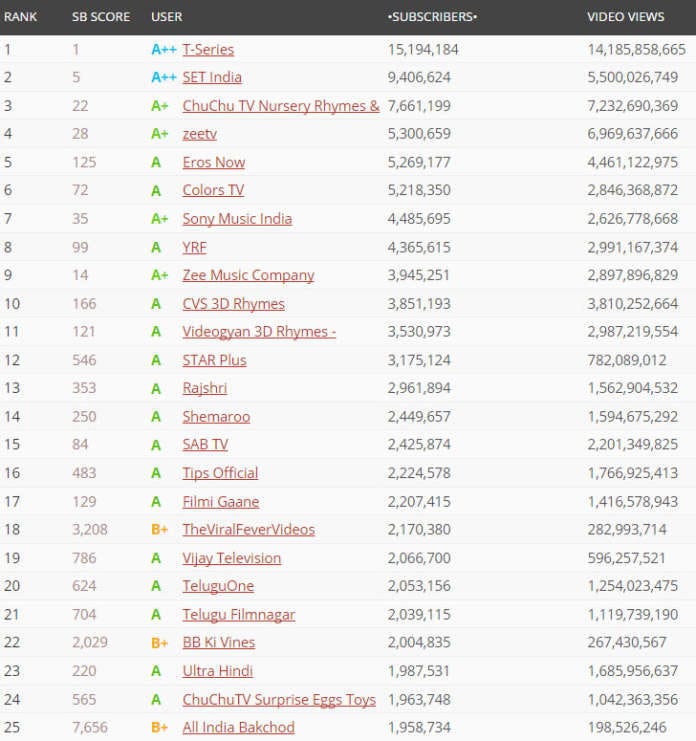Open the YRF channel link
Screen dimensions: 696x741
point(195,247)
